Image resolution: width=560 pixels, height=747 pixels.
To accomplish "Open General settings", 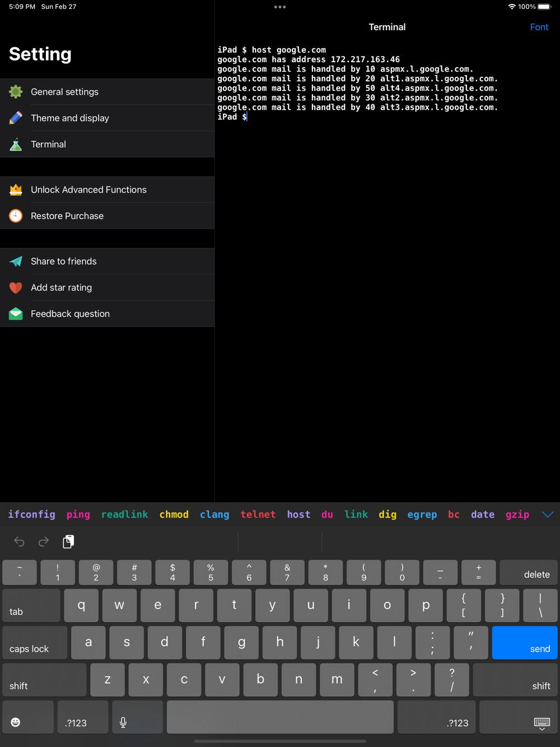I will tap(107, 92).
